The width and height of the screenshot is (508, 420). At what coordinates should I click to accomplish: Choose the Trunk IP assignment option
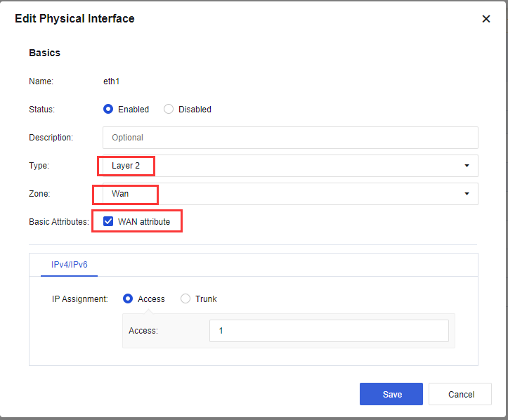(185, 298)
